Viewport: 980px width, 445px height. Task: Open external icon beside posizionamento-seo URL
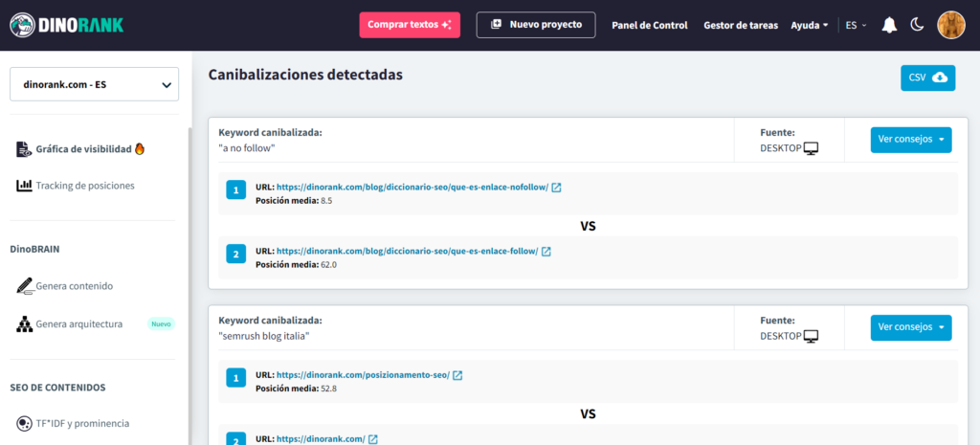[x=457, y=376]
